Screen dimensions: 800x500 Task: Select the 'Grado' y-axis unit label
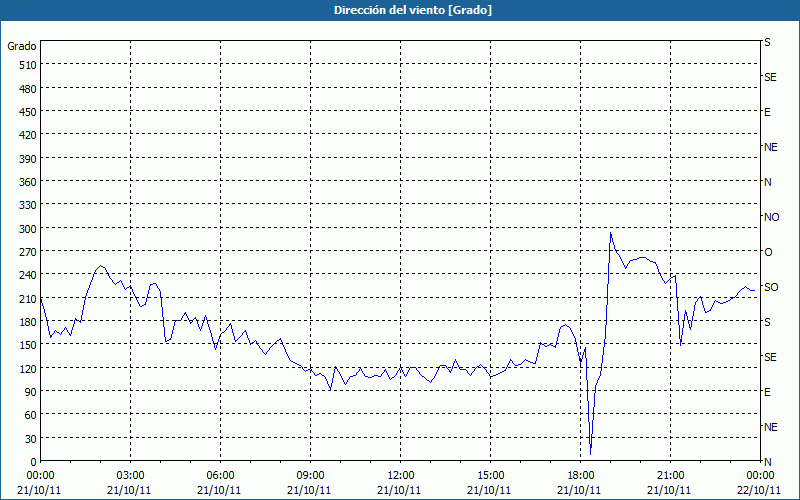pyautogui.click(x=22, y=46)
